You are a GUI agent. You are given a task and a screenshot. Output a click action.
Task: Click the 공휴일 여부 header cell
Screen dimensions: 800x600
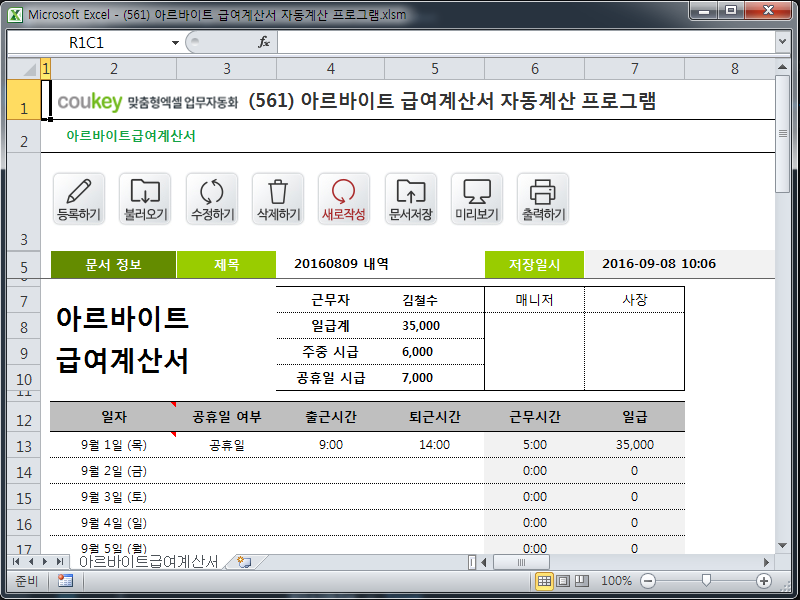coord(227,417)
